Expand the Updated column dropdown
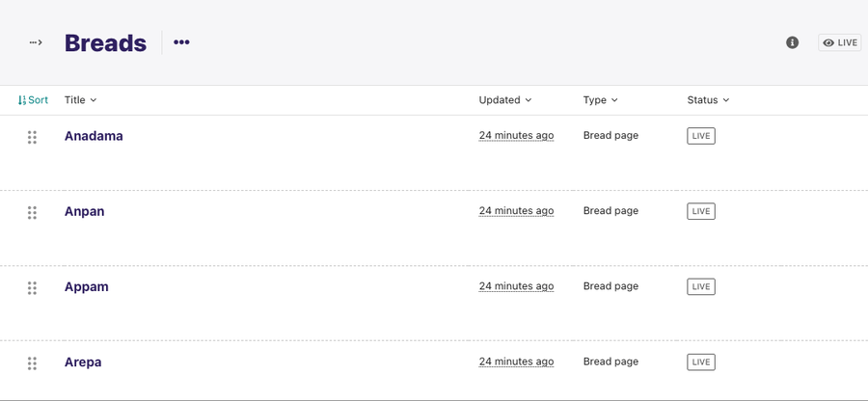This screenshot has width=868, height=401. pyautogui.click(x=504, y=100)
